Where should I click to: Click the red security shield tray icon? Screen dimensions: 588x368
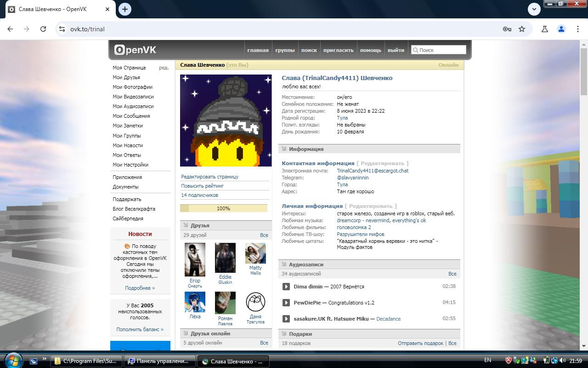coord(509,361)
